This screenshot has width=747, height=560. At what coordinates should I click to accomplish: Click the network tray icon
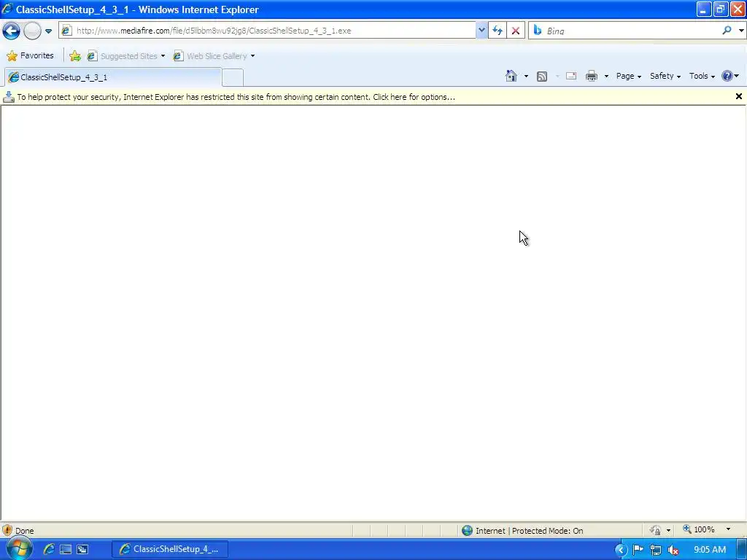coord(656,550)
